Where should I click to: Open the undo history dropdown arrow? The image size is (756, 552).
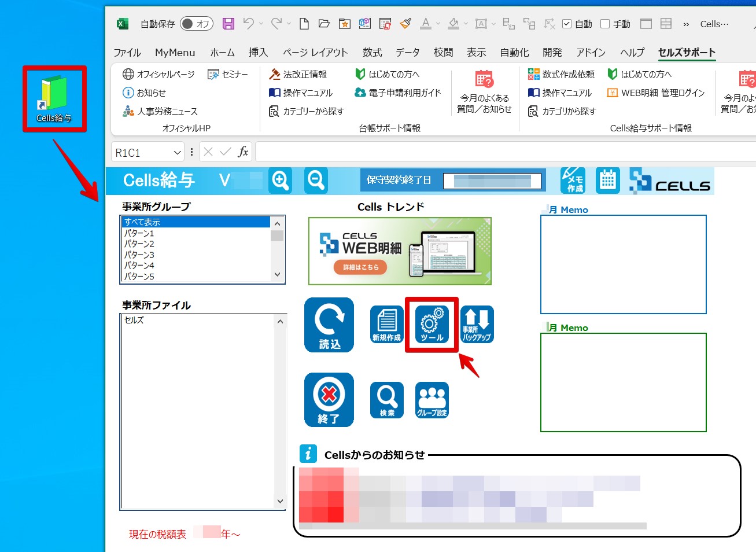[261, 24]
